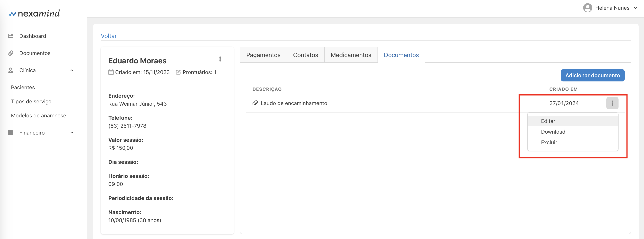The width and height of the screenshot is (644, 239).
Task: Click the 27/01/2024 creation date
Action: pos(564,103)
